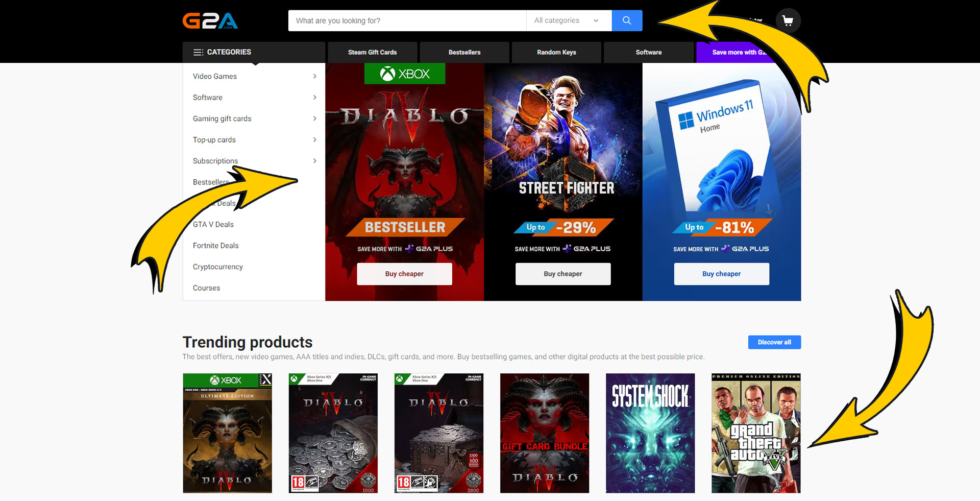
Task: Click the blue search magnifier icon
Action: click(x=627, y=20)
